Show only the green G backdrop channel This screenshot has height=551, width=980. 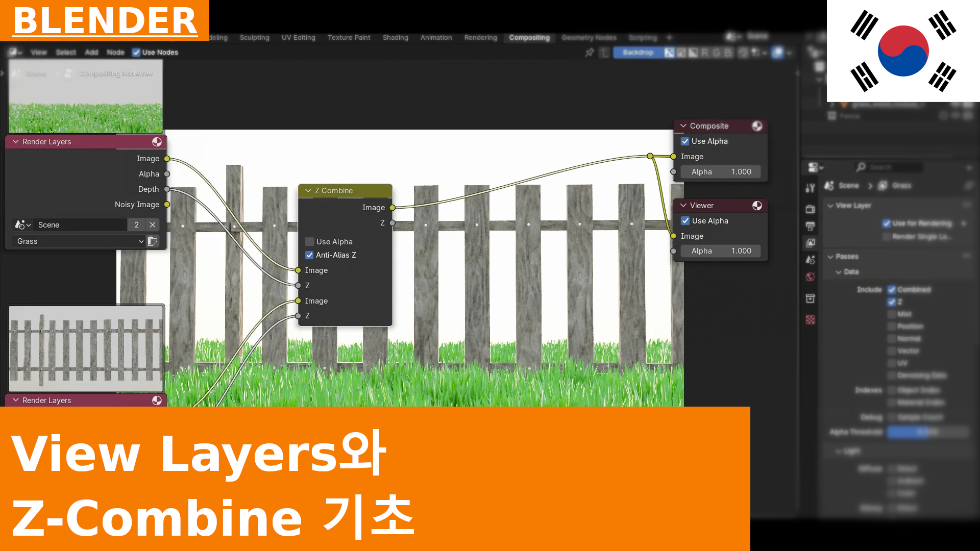717,53
